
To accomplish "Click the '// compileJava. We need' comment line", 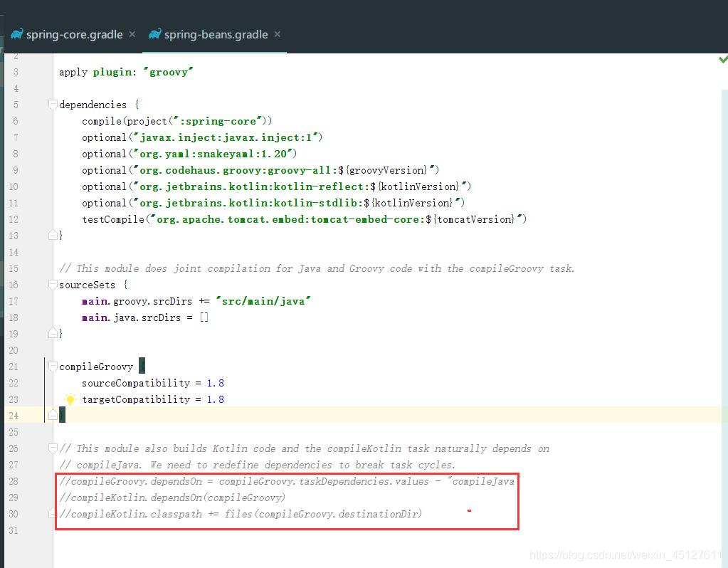I will point(257,465).
